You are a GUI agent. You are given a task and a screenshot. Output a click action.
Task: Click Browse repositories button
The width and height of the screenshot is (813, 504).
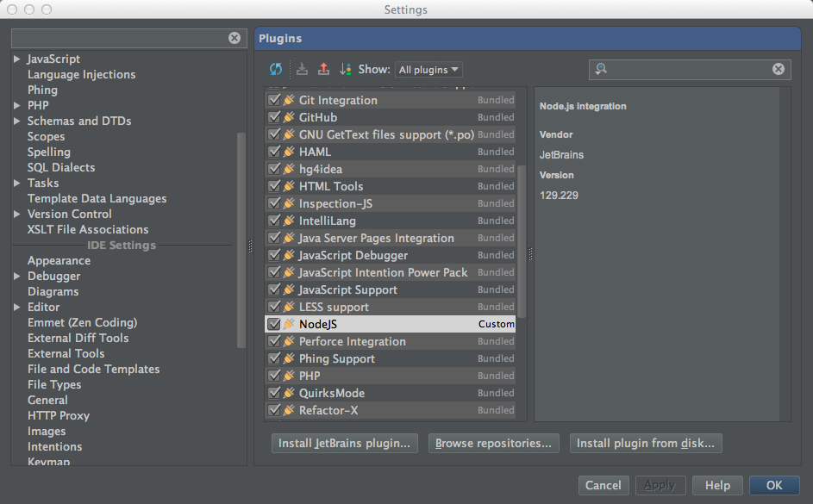point(494,444)
